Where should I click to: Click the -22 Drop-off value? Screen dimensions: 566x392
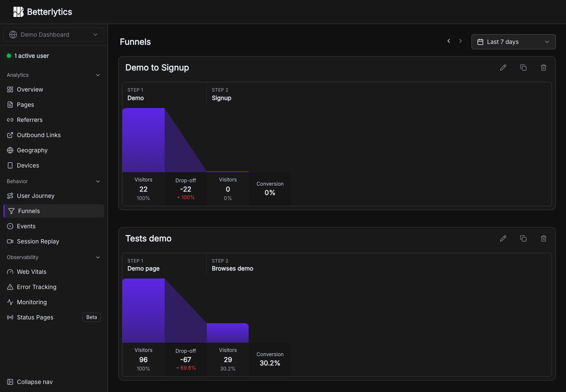coord(186,189)
